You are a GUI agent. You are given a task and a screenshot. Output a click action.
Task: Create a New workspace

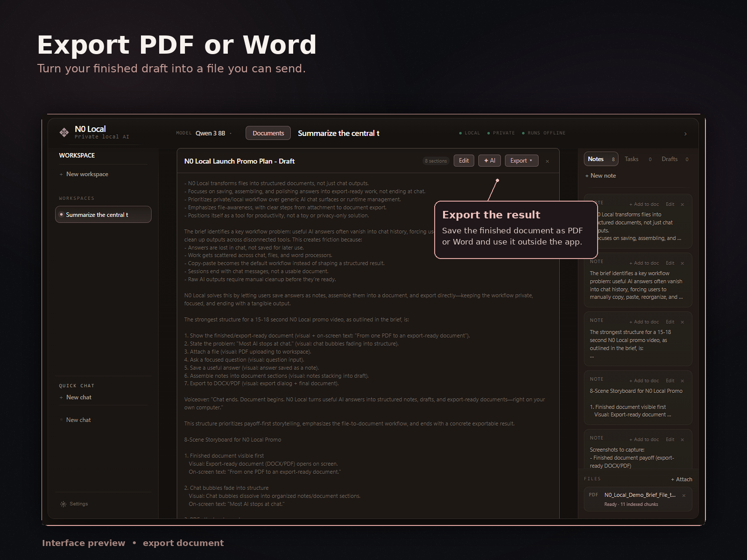[x=84, y=174]
